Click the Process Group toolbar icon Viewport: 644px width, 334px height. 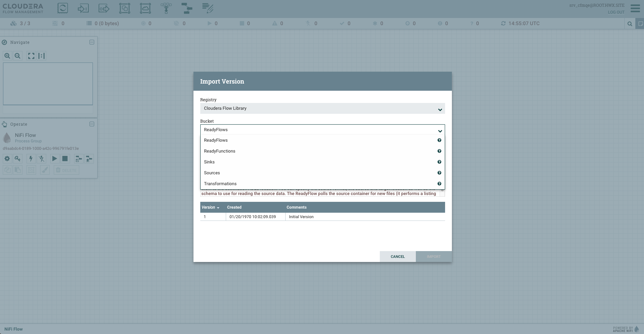point(124,8)
